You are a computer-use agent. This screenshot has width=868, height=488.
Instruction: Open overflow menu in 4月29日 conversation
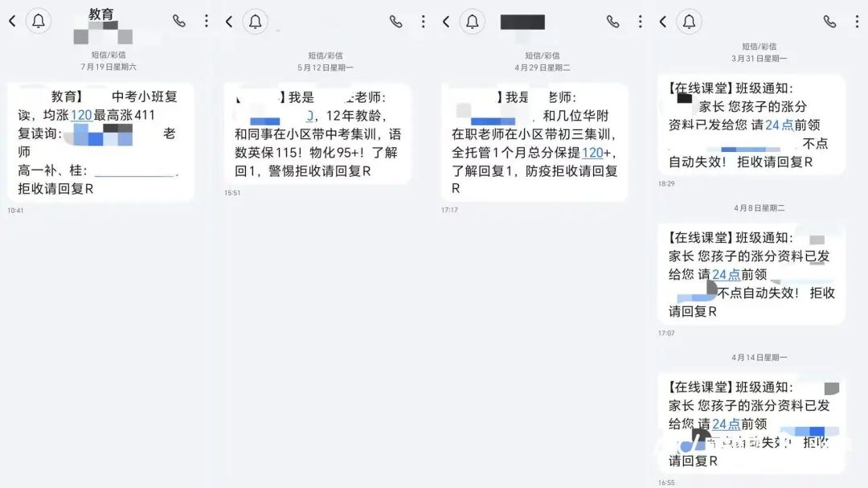click(x=641, y=22)
